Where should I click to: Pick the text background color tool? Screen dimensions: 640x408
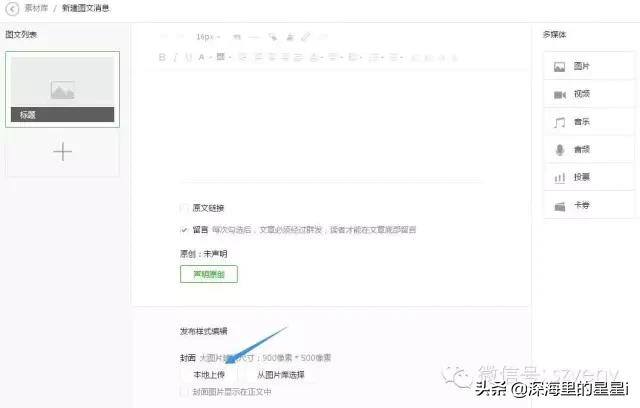pyautogui.click(x=222, y=57)
